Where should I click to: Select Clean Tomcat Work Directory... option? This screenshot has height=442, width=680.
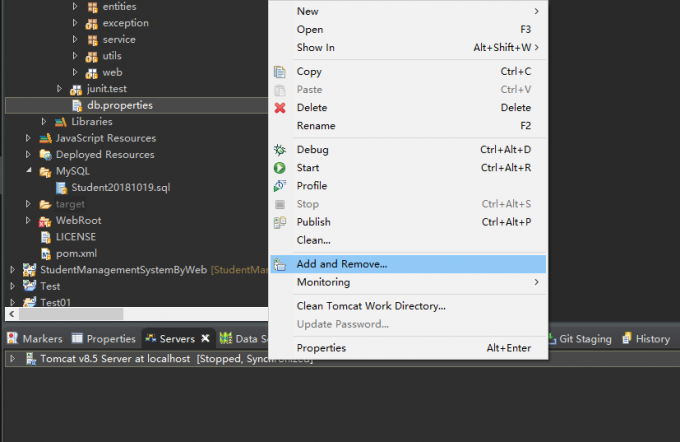click(371, 306)
